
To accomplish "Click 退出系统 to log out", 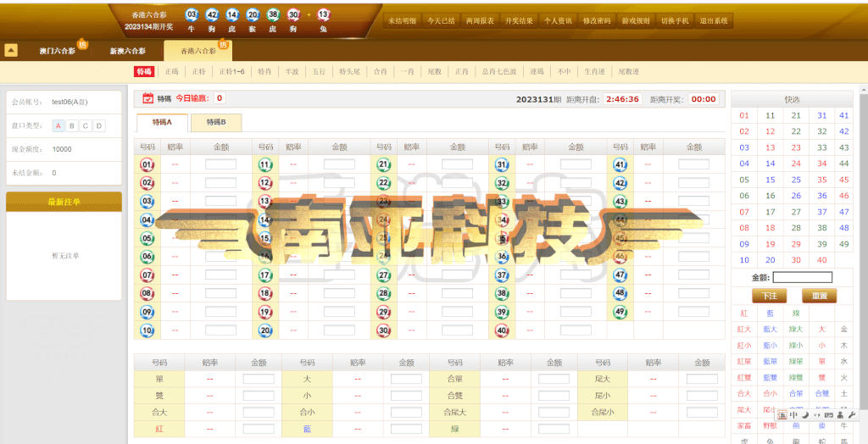I will pos(714,21).
